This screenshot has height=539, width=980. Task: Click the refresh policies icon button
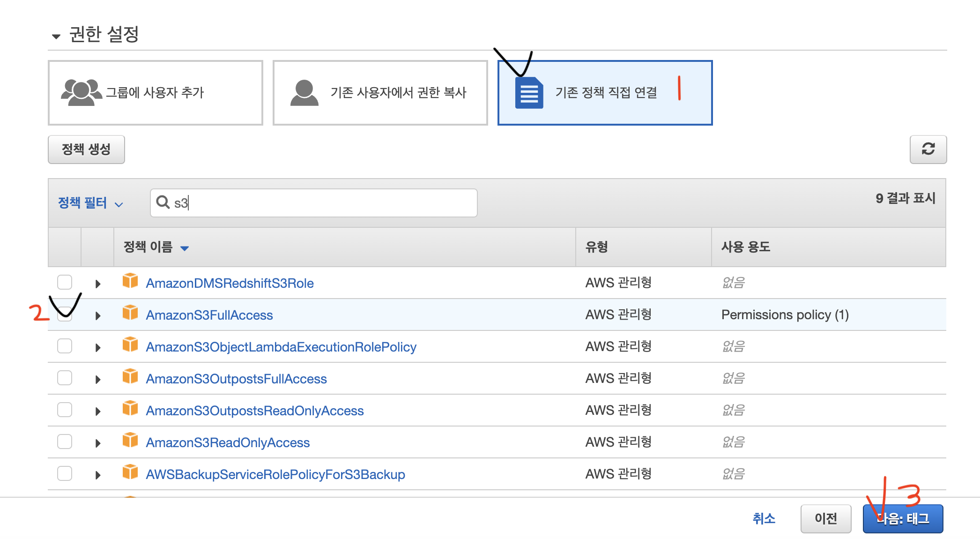tap(928, 149)
